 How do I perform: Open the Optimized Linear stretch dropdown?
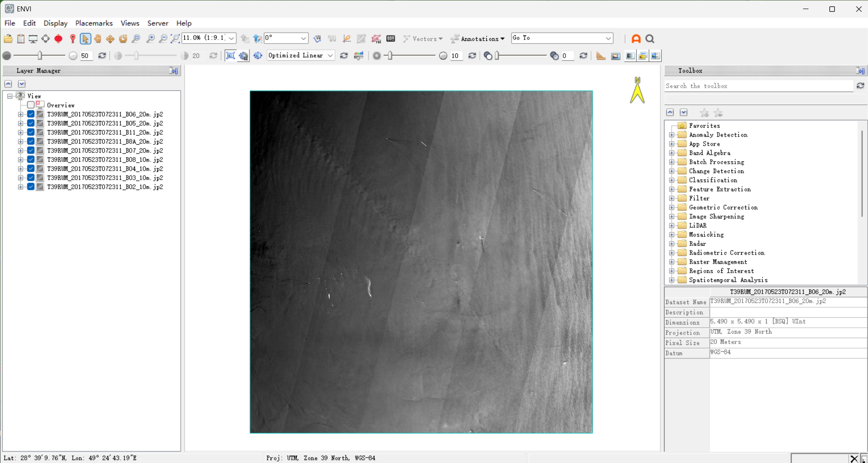coord(330,56)
